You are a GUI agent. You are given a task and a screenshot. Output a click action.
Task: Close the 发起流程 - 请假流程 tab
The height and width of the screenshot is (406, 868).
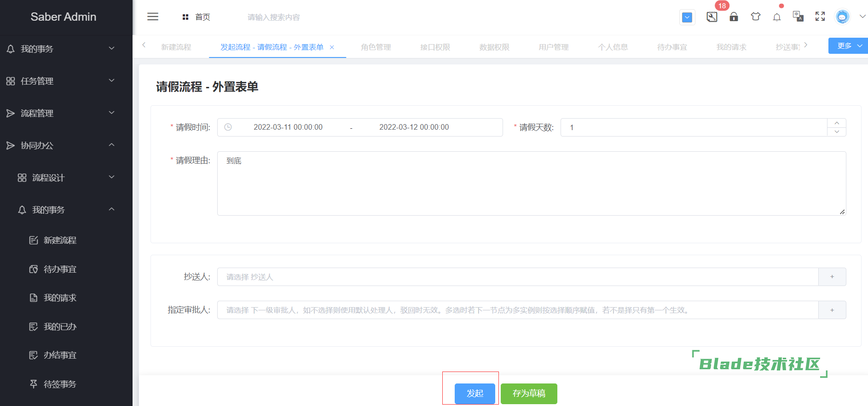(332, 47)
